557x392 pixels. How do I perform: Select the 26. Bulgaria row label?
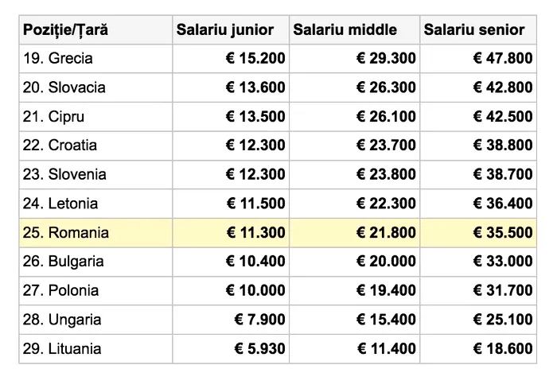(64, 262)
